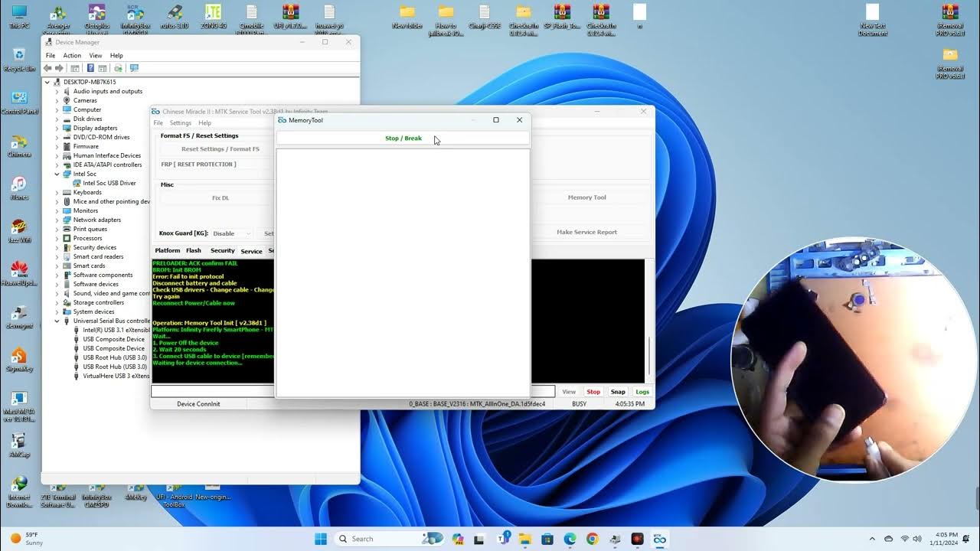Open the New folder desktop icon
This screenshot has height=551, width=980.
pyautogui.click(x=407, y=17)
